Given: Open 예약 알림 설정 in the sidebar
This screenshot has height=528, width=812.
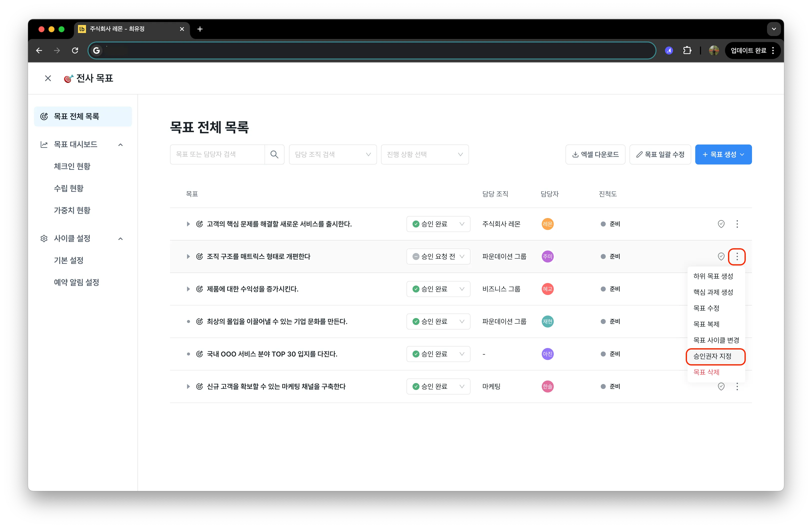Looking at the screenshot, I should [x=76, y=282].
